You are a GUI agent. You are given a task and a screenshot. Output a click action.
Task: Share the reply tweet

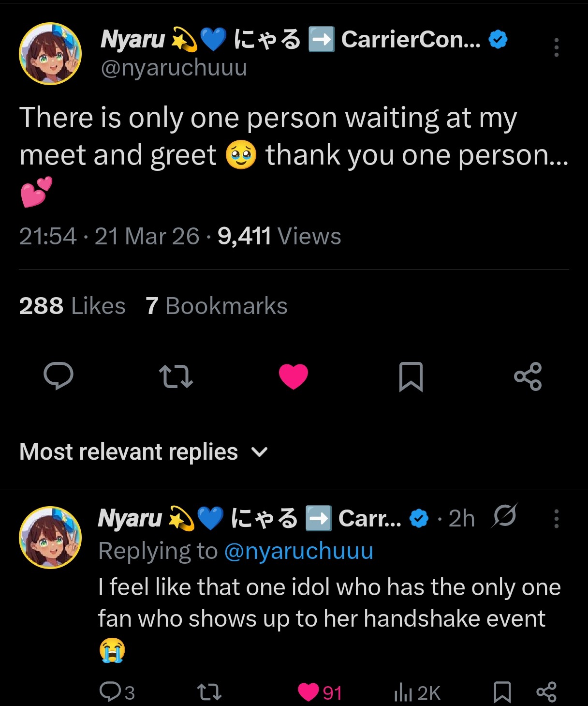[x=546, y=692]
